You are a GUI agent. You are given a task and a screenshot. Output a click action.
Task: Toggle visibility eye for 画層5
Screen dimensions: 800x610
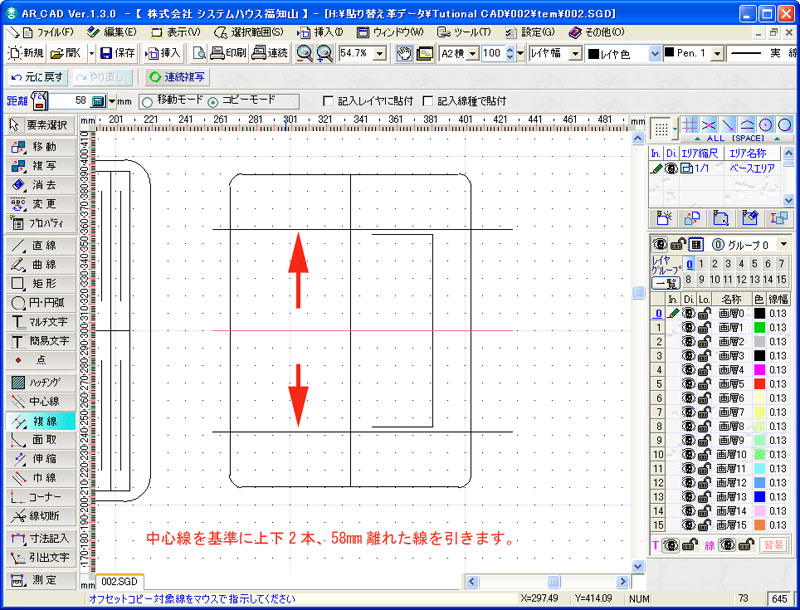pyautogui.click(x=689, y=384)
